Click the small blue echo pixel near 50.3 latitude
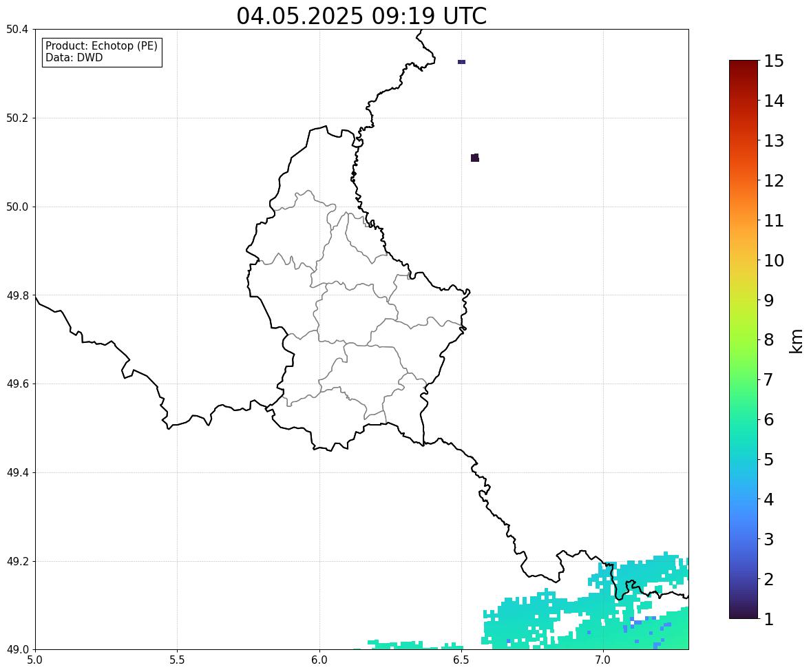Viewport: 811px width, 672px height. (x=461, y=62)
